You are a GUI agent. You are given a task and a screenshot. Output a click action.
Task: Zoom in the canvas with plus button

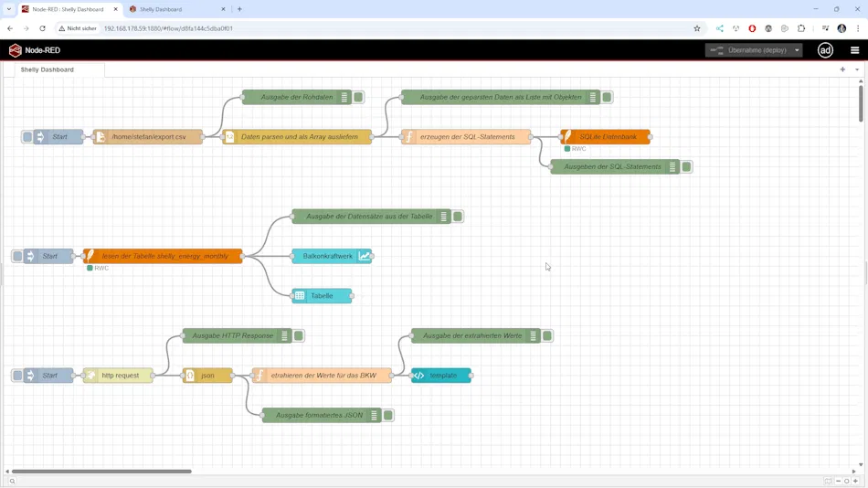[857, 481]
